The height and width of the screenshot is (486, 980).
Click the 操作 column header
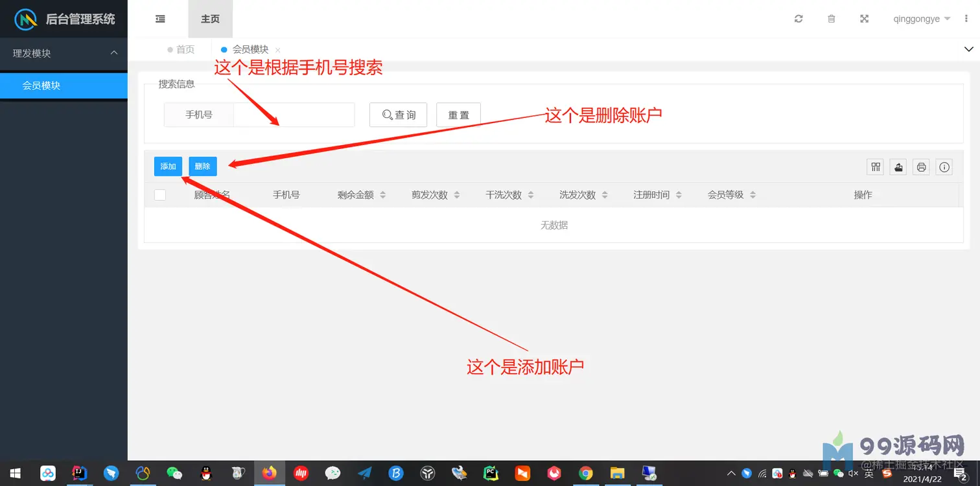point(863,195)
